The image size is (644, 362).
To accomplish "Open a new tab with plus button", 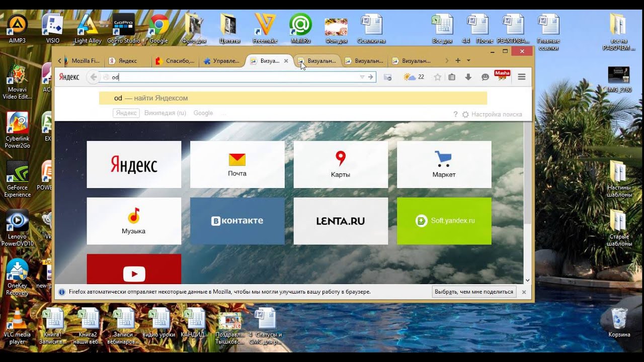I will coord(458,60).
